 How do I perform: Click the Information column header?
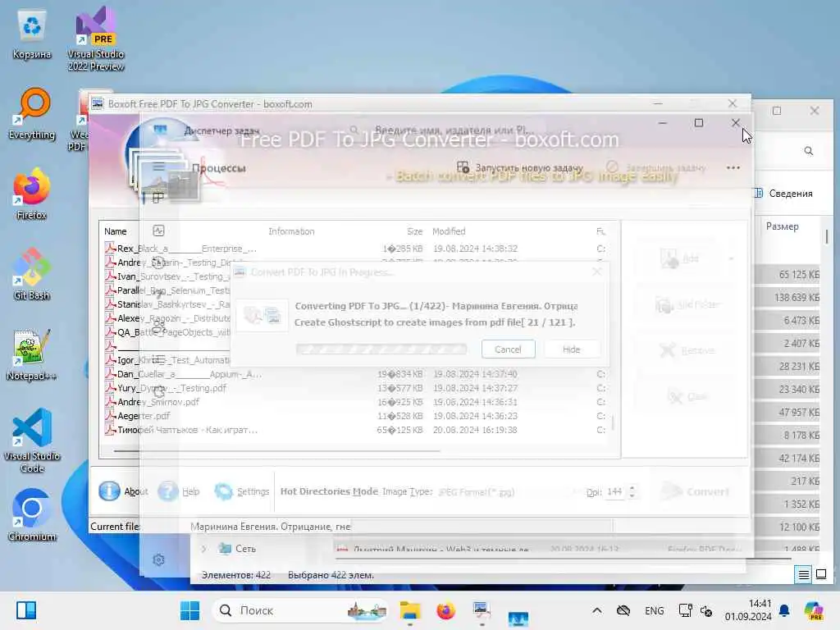click(x=291, y=231)
